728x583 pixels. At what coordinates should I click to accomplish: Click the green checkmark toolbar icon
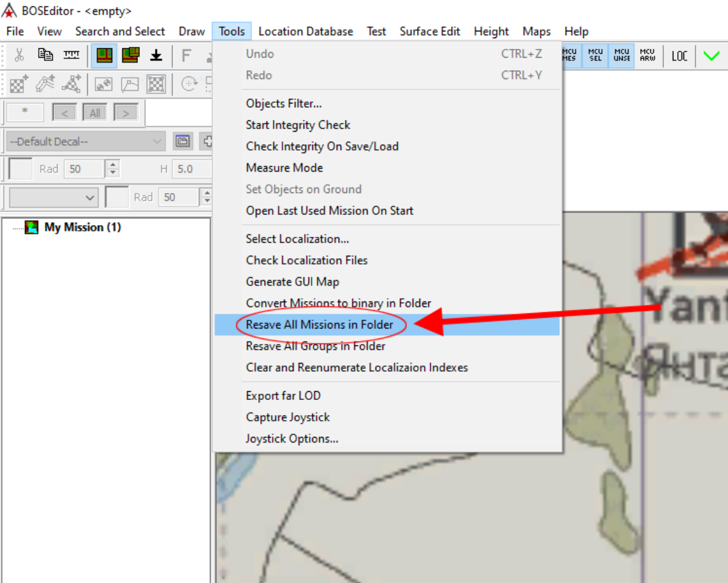(711, 56)
